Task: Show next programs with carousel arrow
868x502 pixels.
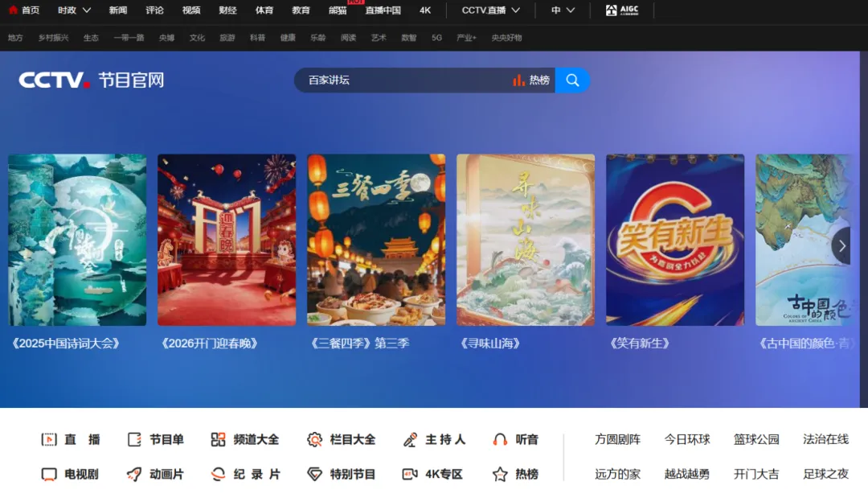Action: coord(841,245)
